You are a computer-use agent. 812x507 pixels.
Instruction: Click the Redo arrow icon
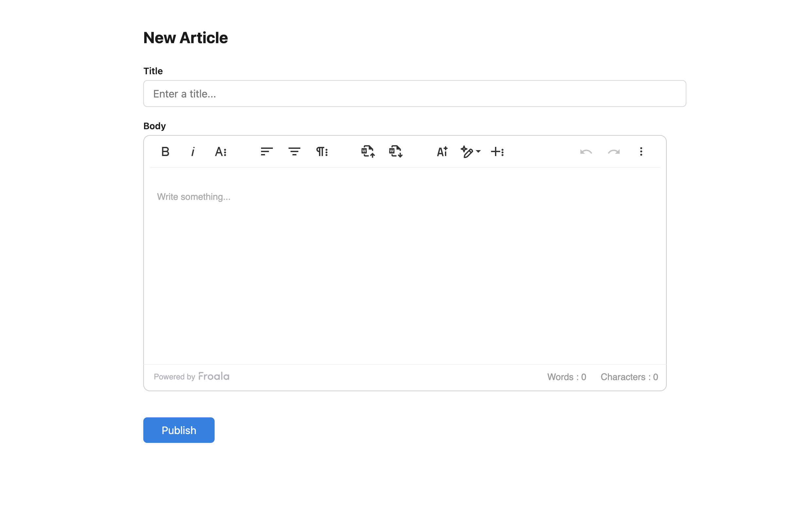(614, 151)
